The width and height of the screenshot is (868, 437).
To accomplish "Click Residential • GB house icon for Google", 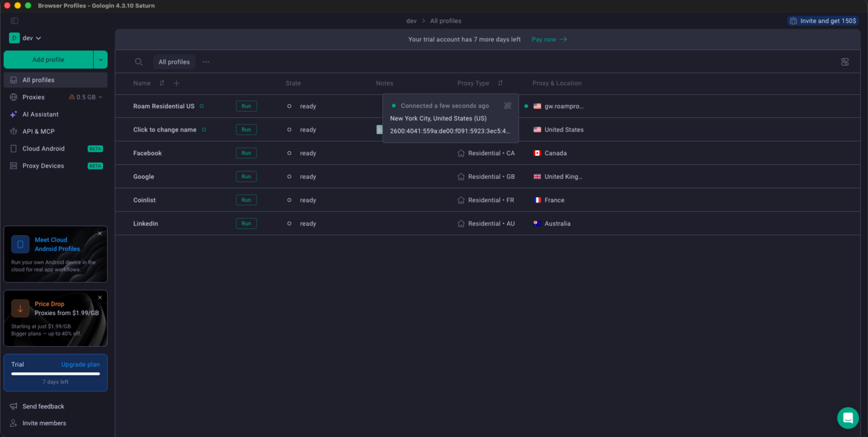I will point(461,176).
